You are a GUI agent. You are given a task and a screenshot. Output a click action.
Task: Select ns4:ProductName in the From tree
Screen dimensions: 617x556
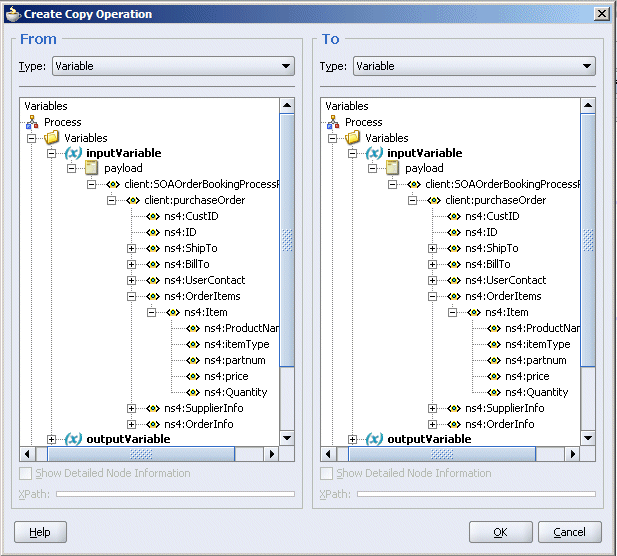click(242, 328)
